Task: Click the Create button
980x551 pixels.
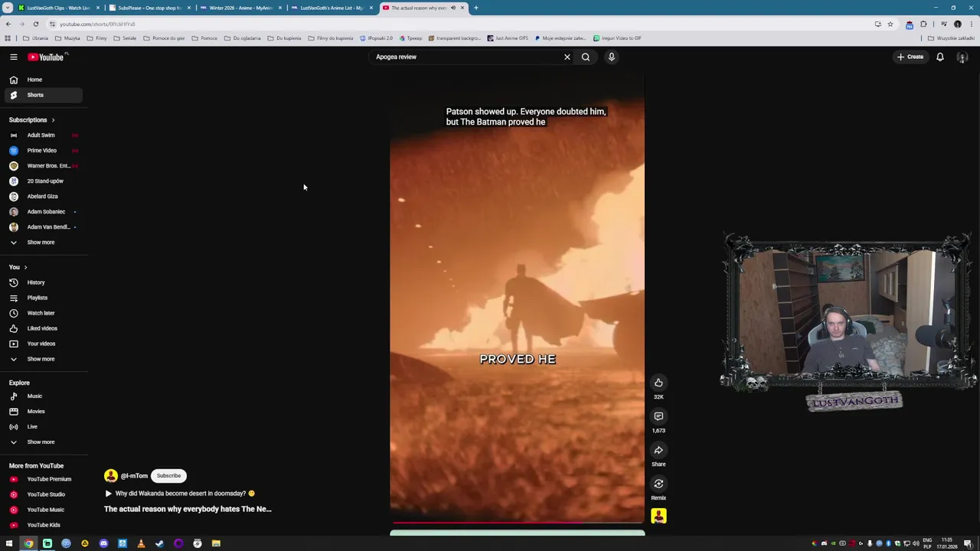Action: (x=911, y=57)
